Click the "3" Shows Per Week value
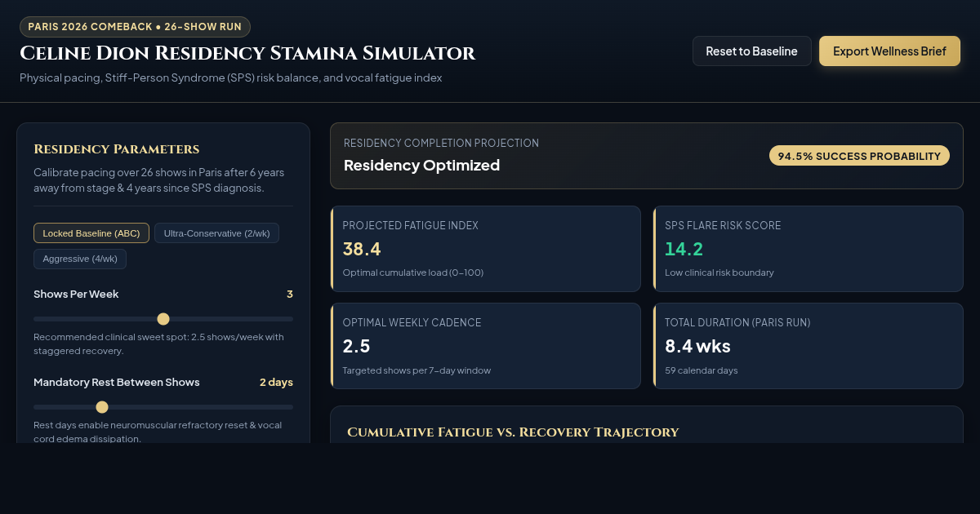This screenshot has width=980, height=514. pos(290,295)
